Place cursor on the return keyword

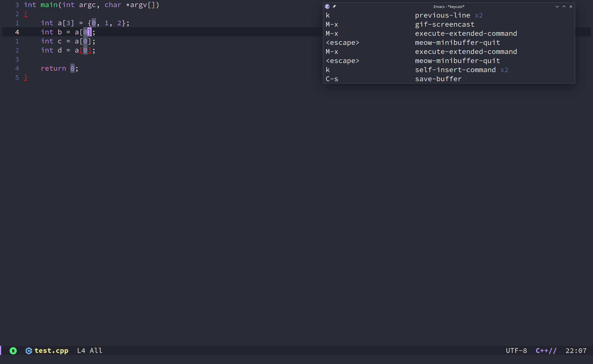(x=53, y=68)
